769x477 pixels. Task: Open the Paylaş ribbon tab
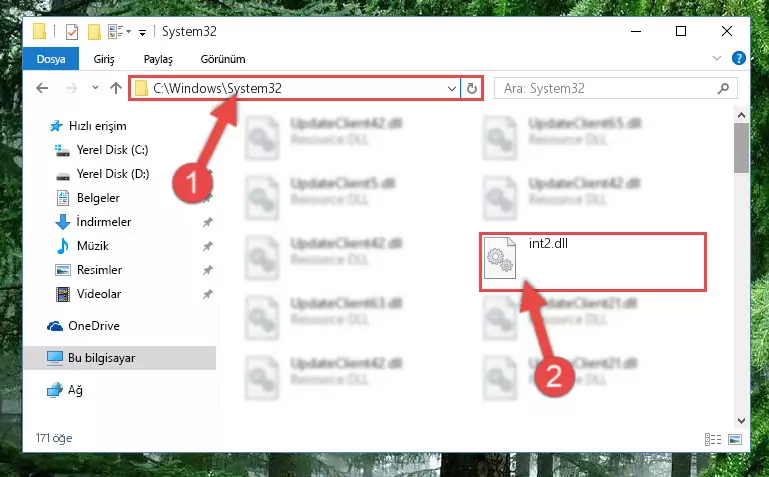[x=158, y=59]
